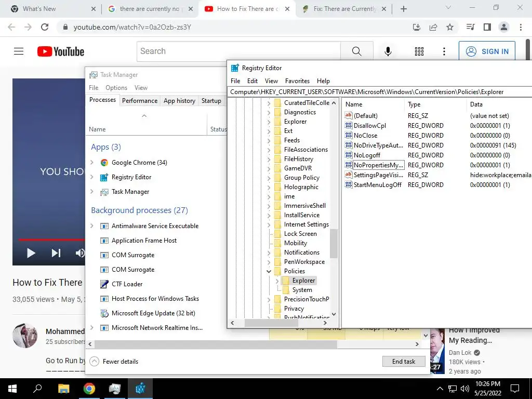Open taskbar search
Screen dimensions: 532x399
pos(37,389)
